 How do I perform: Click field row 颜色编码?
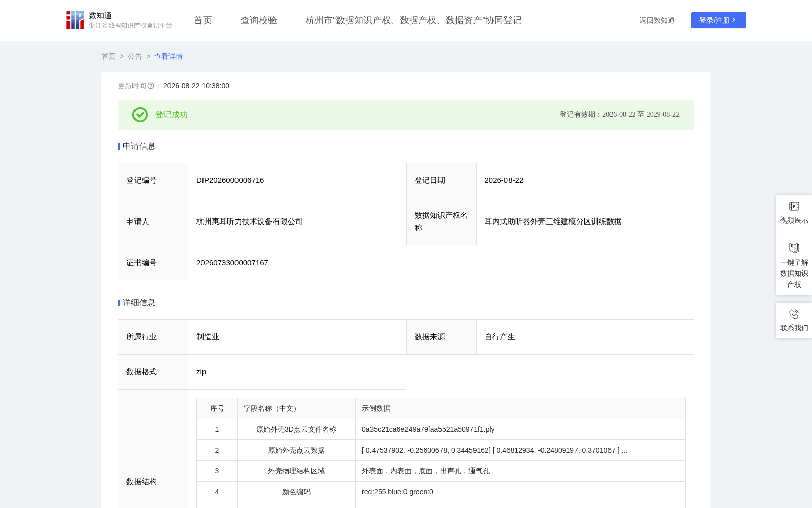pyautogui.click(x=296, y=492)
